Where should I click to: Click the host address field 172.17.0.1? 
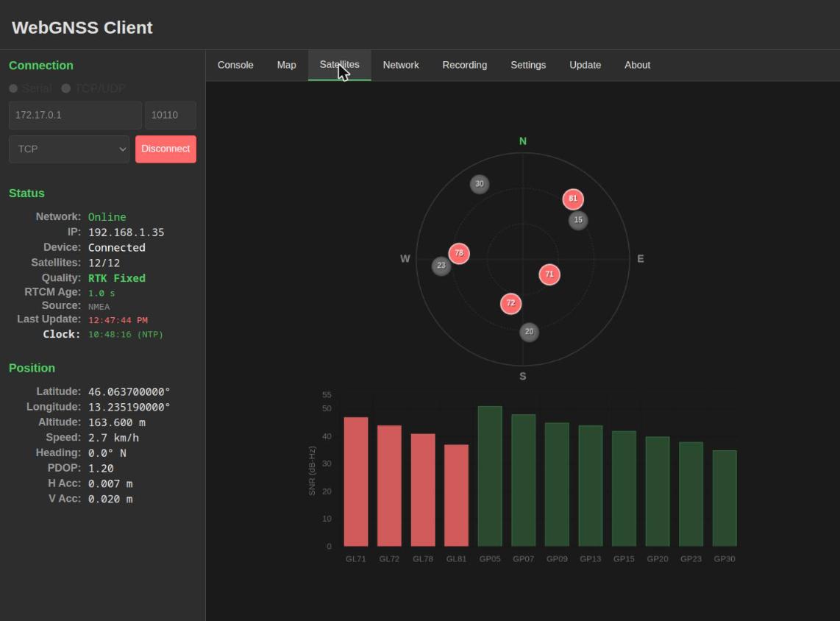(75, 116)
